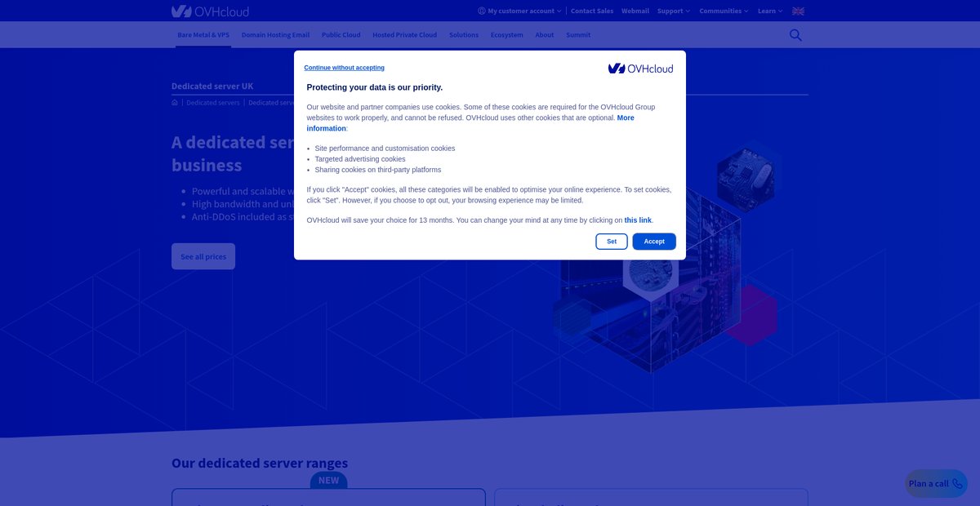Click the OVHcloud logo in header
The image size is (980, 506).
210,11
